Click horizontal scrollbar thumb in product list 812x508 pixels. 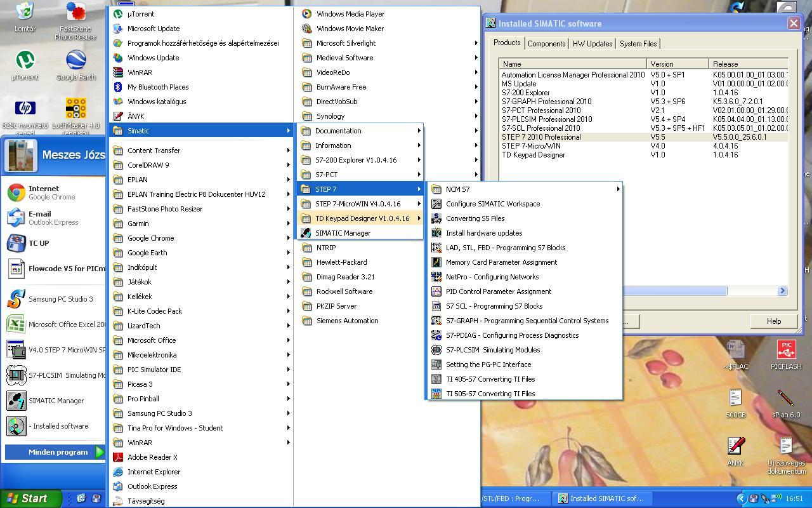675,291
